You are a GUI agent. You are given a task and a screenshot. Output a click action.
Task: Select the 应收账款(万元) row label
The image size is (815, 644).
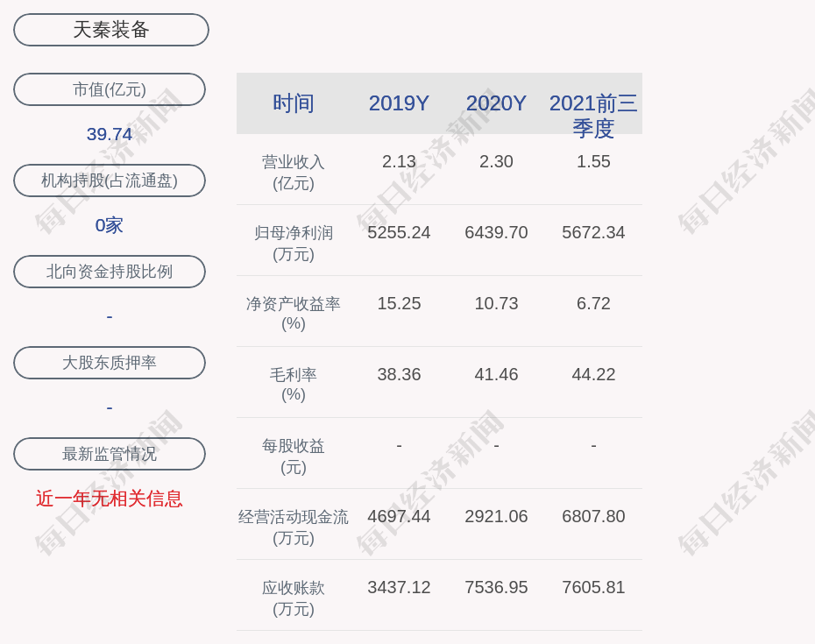coord(293,598)
